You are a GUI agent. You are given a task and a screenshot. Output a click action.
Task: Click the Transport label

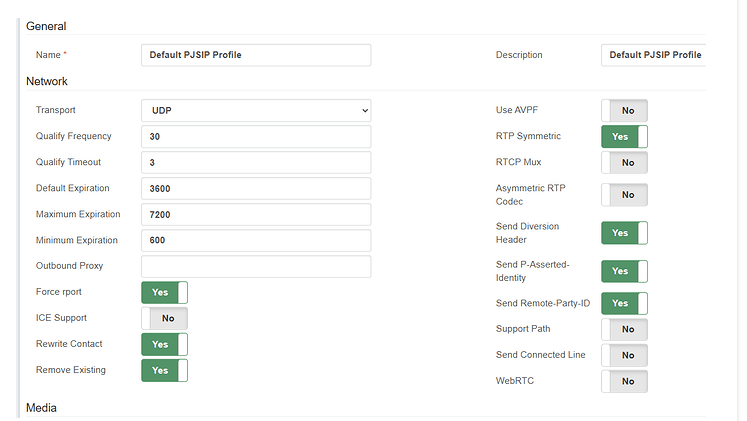pyautogui.click(x=55, y=110)
